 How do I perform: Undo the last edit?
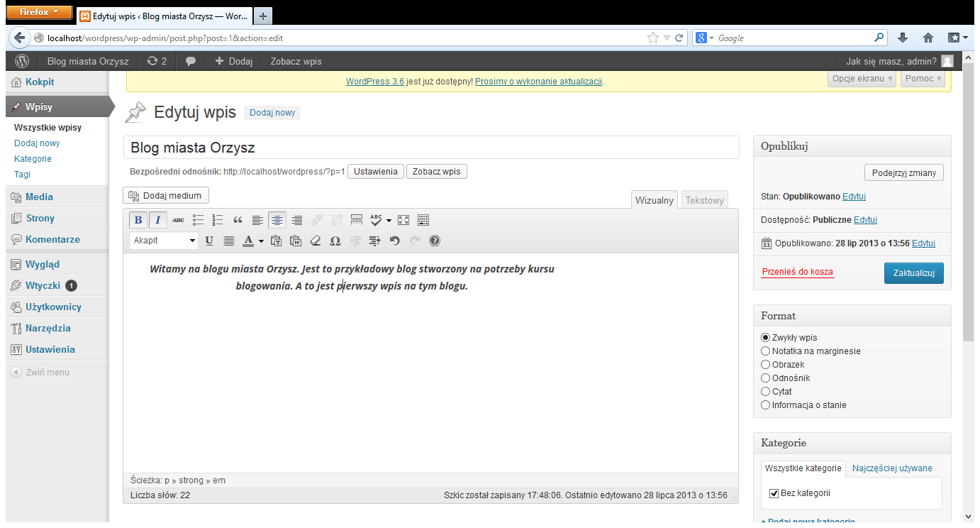395,241
